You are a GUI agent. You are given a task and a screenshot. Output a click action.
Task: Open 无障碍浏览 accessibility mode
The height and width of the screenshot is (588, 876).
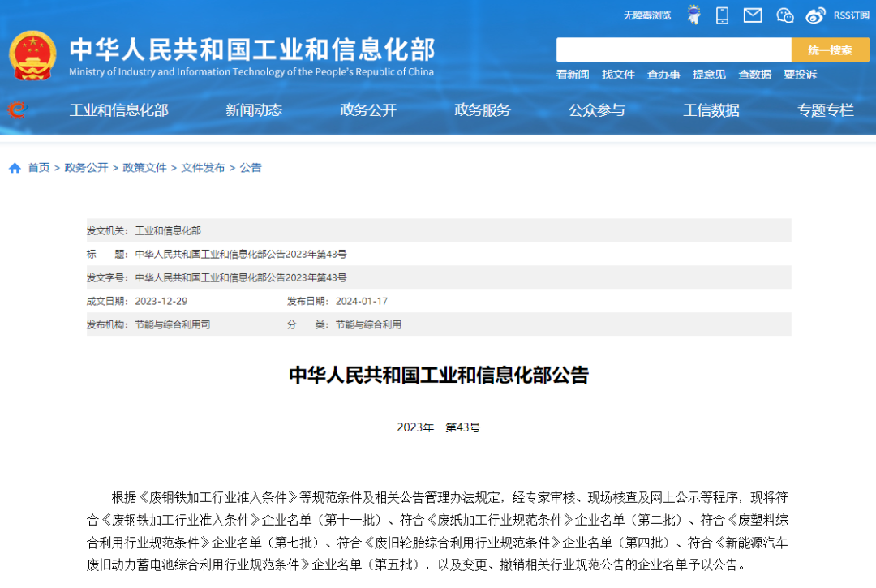[647, 15]
